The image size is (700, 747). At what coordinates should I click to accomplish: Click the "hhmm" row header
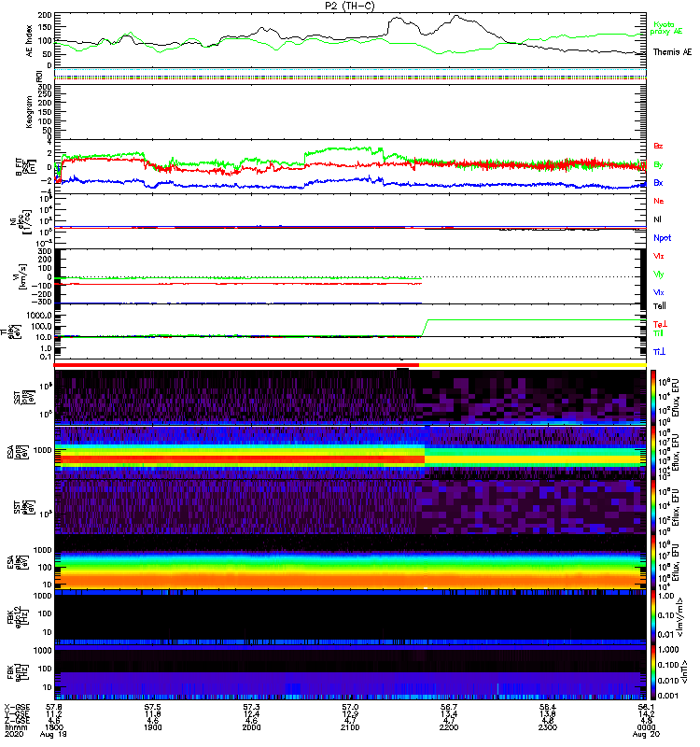(16, 727)
